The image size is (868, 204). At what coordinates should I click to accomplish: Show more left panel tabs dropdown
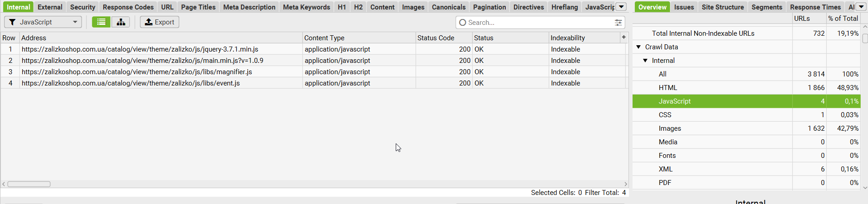point(622,7)
